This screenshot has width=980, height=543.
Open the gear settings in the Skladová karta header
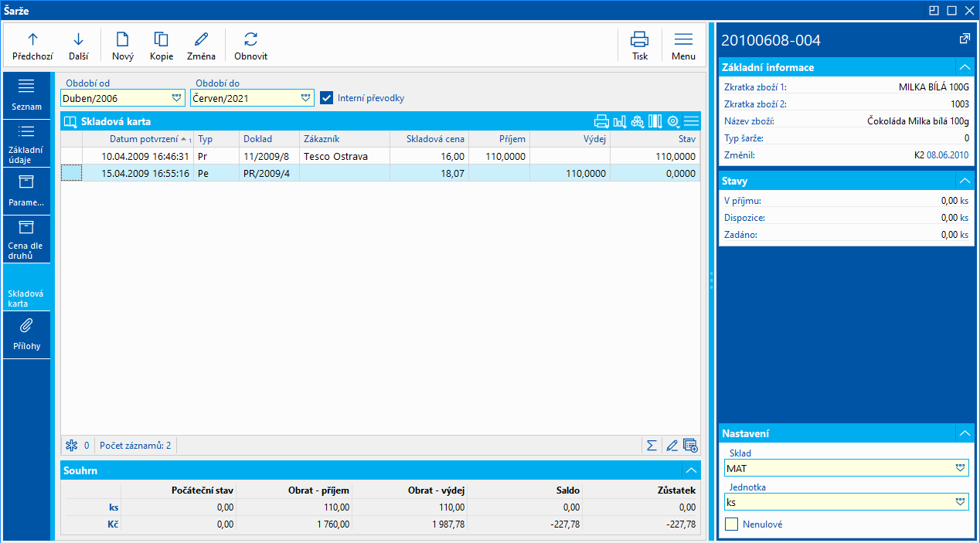(x=673, y=121)
